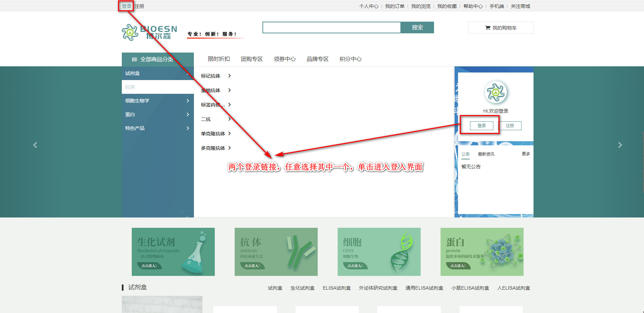Click the BIOESN logo in header

(150, 32)
